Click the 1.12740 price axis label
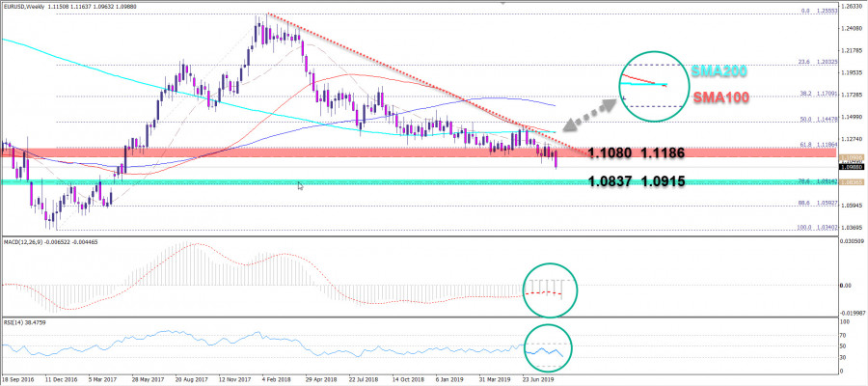 click(x=850, y=139)
